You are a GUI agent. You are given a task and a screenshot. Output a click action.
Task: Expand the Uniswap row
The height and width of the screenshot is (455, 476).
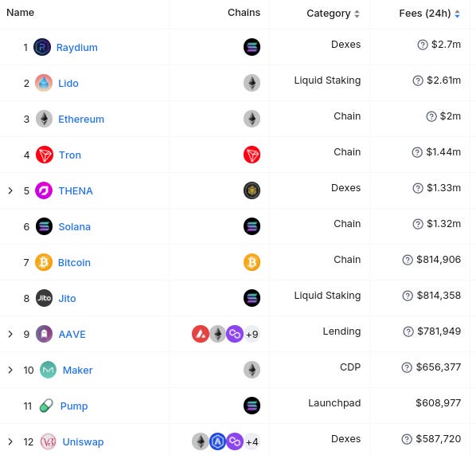[x=10, y=441]
